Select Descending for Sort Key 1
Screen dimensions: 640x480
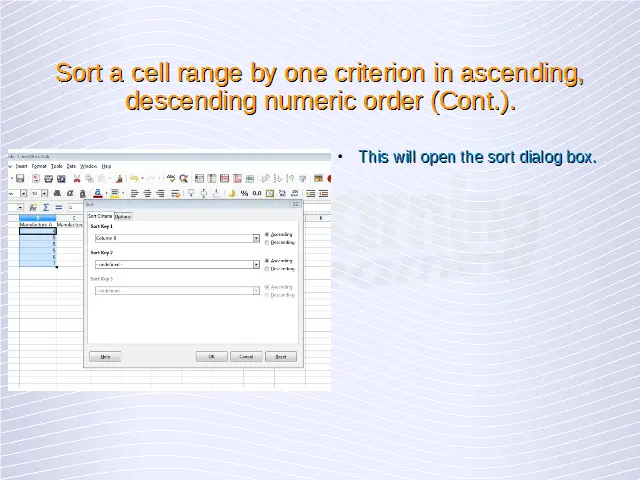click(x=267, y=242)
